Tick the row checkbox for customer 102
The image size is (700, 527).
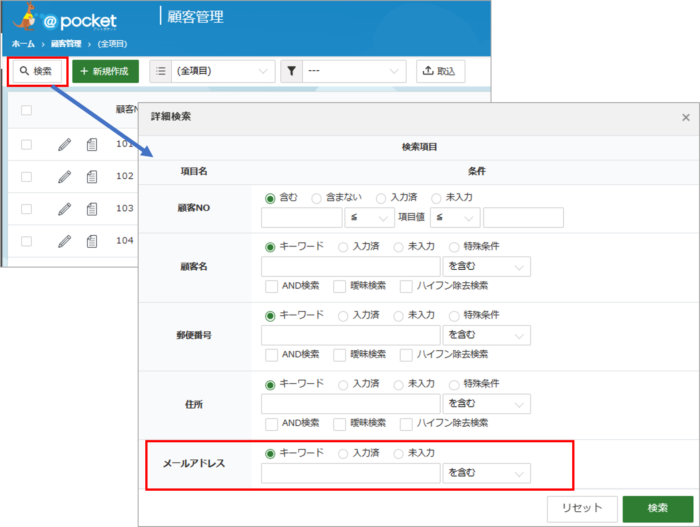tap(26, 177)
